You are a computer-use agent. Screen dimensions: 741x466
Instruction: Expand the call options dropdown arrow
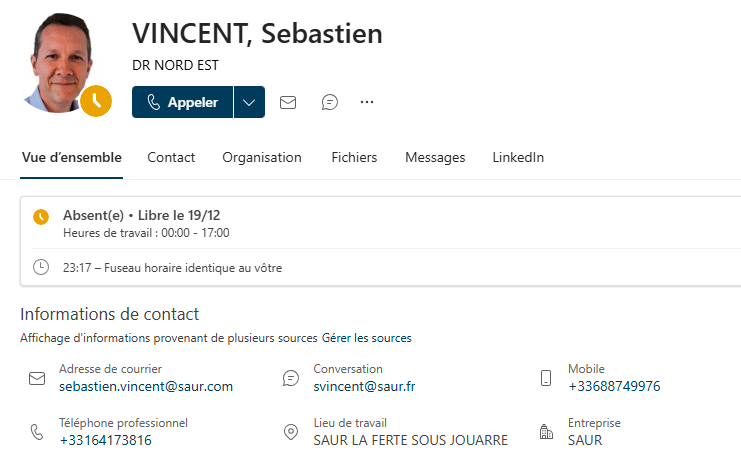(x=249, y=102)
